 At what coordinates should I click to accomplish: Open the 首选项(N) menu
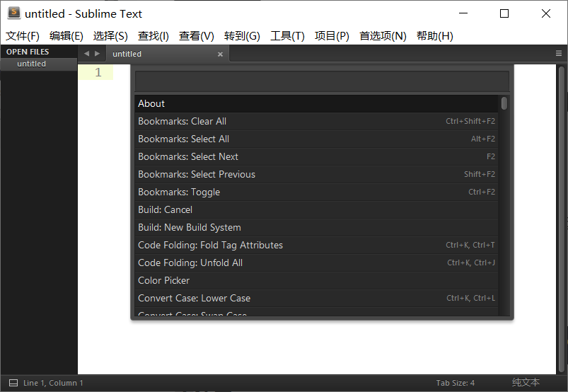click(x=383, y=36)
